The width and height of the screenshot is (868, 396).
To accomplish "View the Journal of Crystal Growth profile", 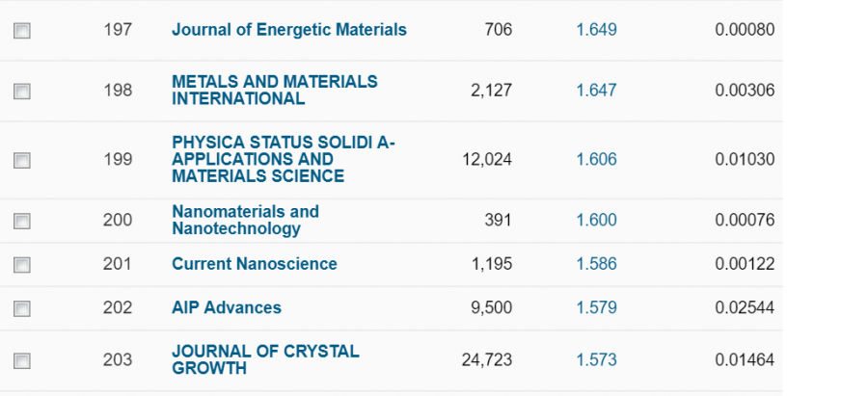I will 264,359.
